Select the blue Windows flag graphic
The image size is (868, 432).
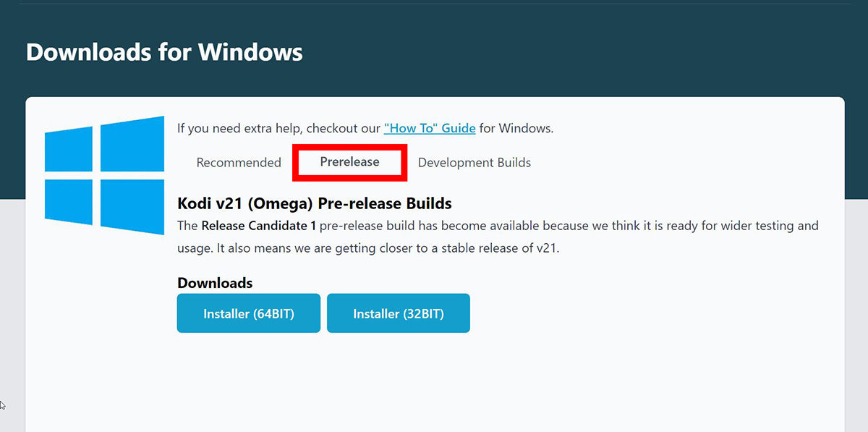coord(103,175)
